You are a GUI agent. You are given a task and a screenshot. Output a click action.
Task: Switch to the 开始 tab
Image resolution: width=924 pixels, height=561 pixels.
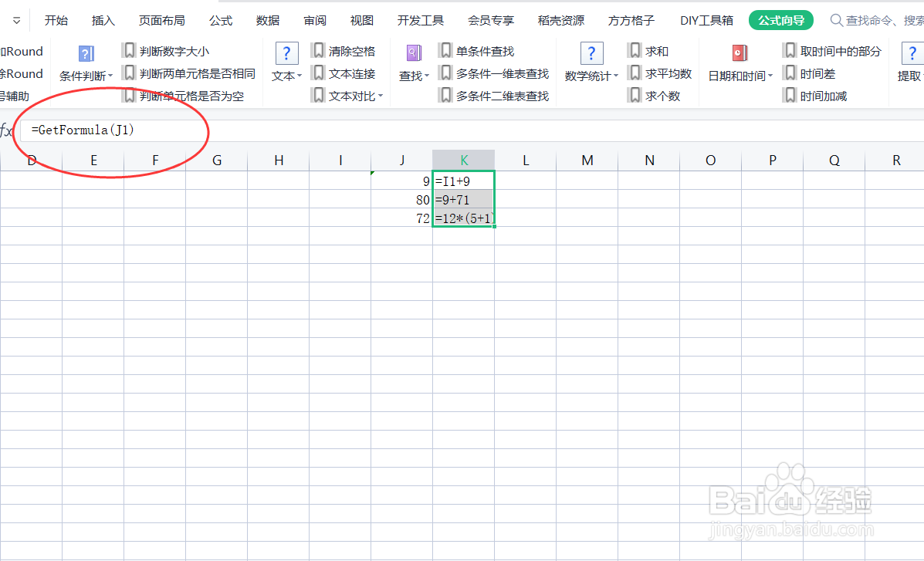56,21
